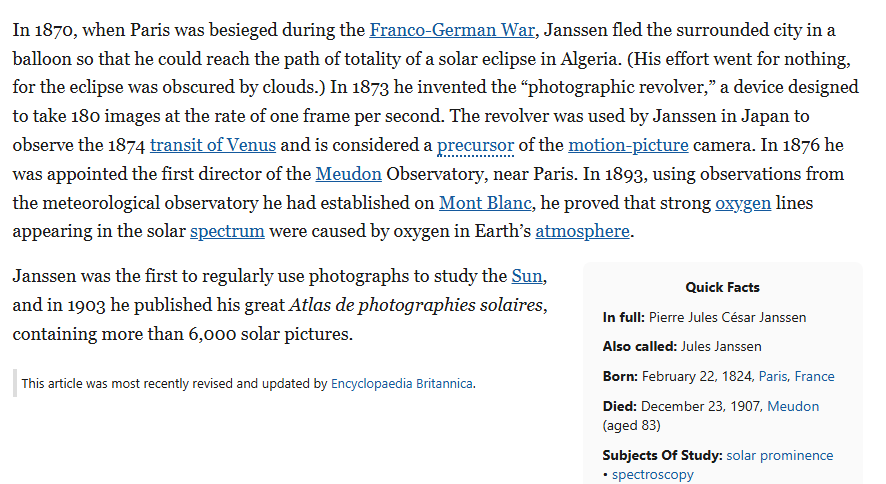Follow the transit of Venus link
Viewport: 886px width, 484px height.
213,145
